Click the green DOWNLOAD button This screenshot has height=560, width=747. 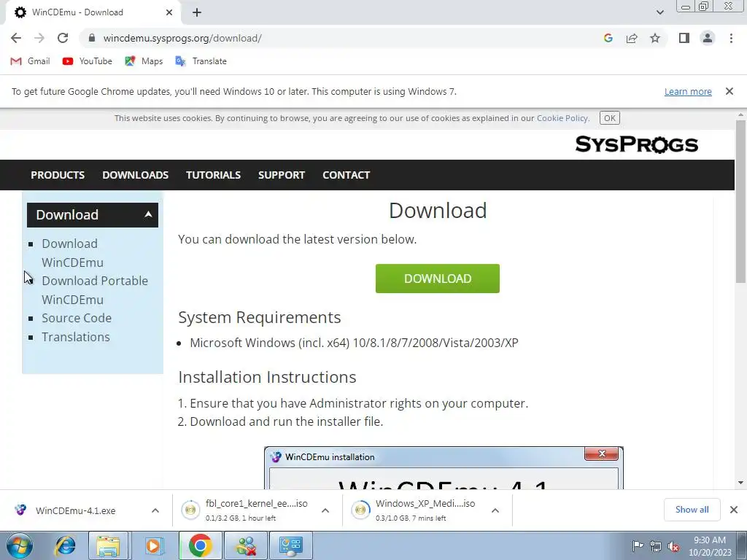[x=438, y=279]
